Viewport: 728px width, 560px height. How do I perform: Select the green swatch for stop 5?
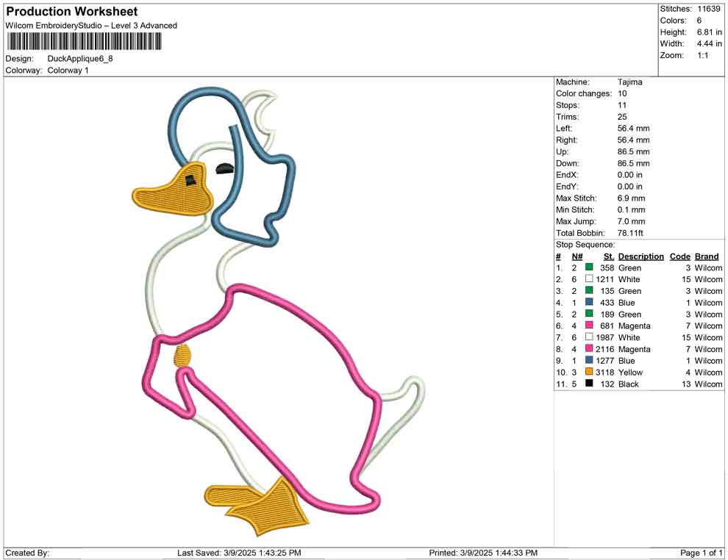[x=588, y=314]
